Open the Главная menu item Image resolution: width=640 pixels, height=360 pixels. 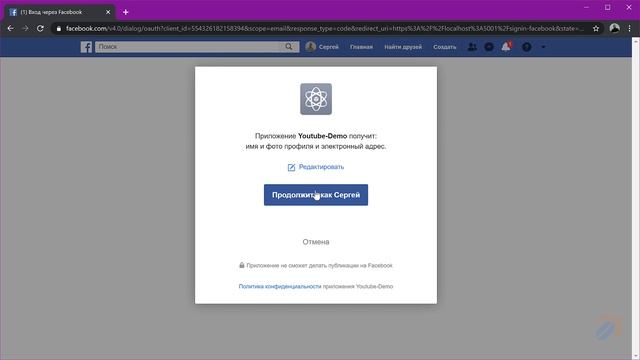pyautogui.click(x=361, y=47)
